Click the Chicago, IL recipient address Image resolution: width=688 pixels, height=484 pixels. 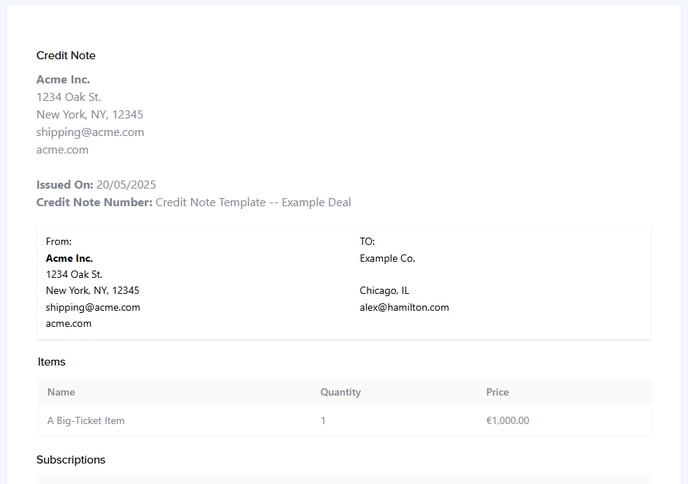click(x=386, y=291)
